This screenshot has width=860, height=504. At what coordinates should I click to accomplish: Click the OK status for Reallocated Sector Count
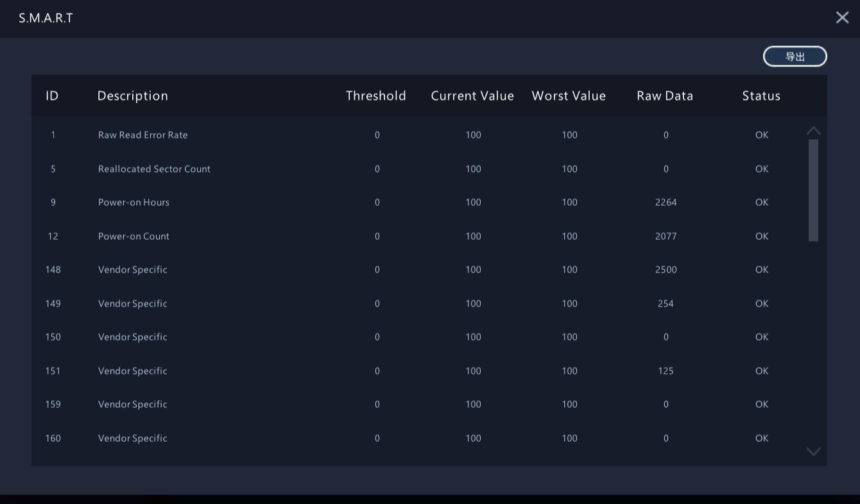coord(762,169)
